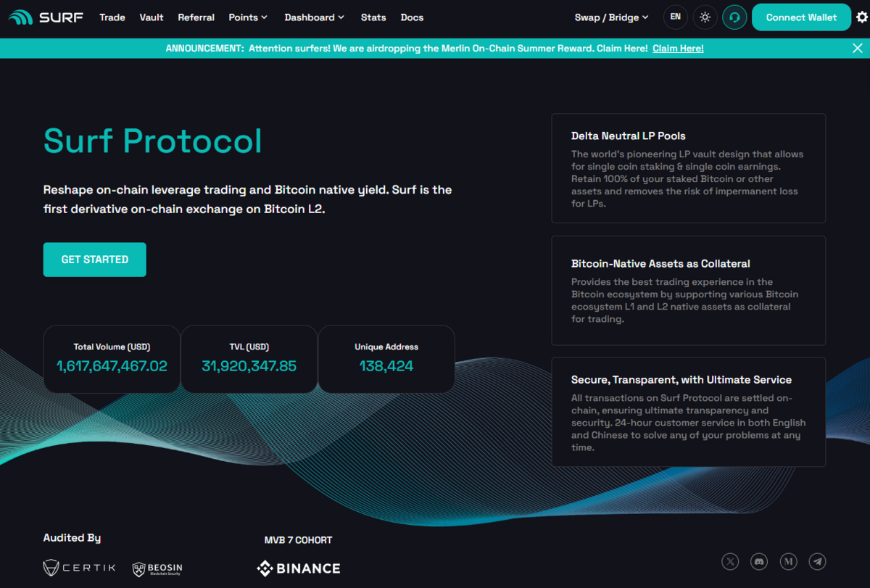Viewport: 870px width, 588px height.
Task: Switch language using the EN toggle
Action: (675, 17)
